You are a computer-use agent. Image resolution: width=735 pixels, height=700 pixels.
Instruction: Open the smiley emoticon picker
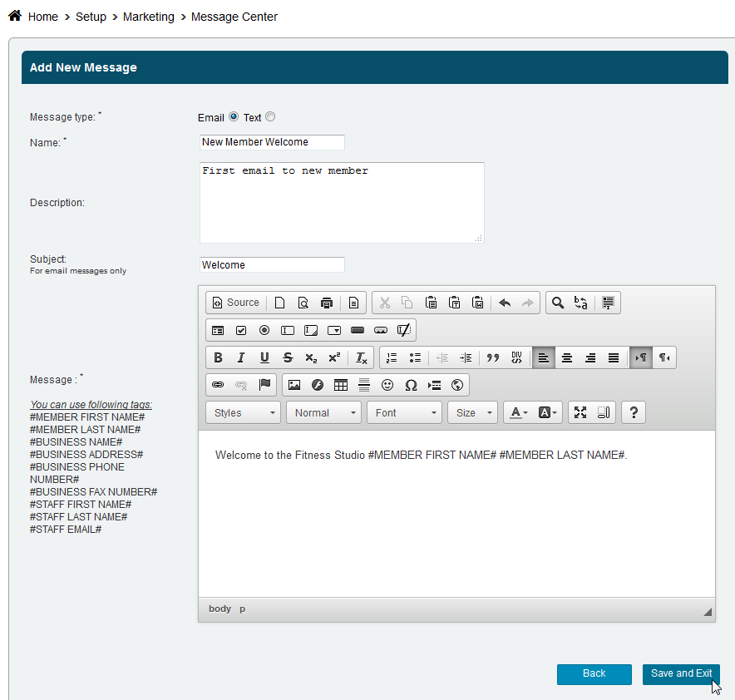(x=387, y=385)
